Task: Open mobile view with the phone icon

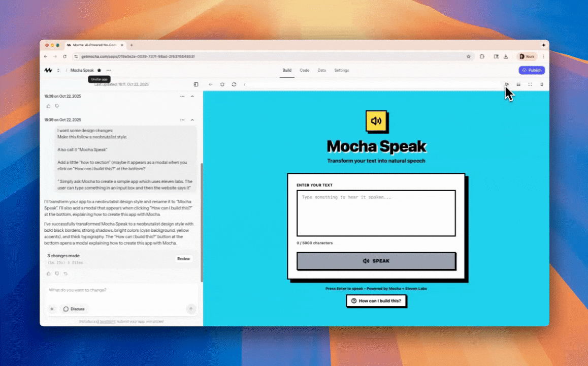Action: [x=542, y=84]
